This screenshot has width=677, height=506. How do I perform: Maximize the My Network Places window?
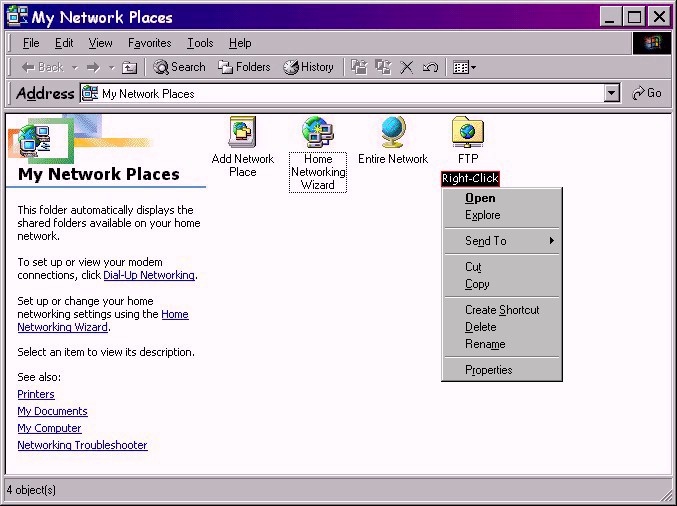point(634,17)
